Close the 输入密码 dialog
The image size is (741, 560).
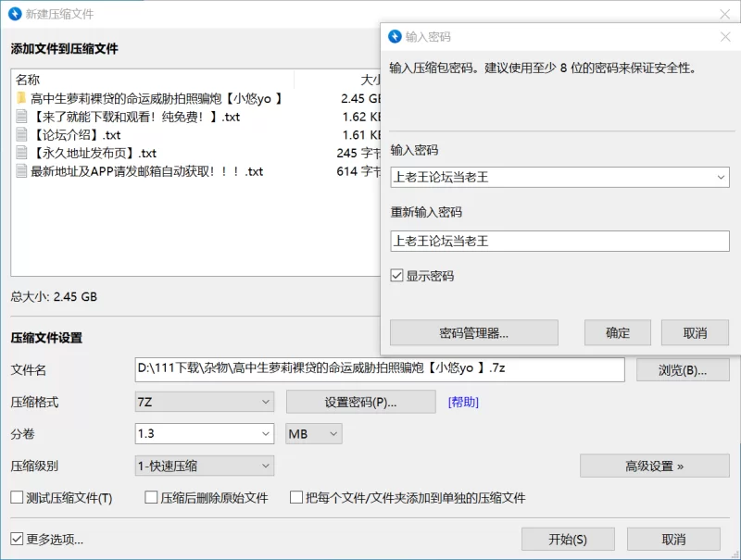click(725, 36)
